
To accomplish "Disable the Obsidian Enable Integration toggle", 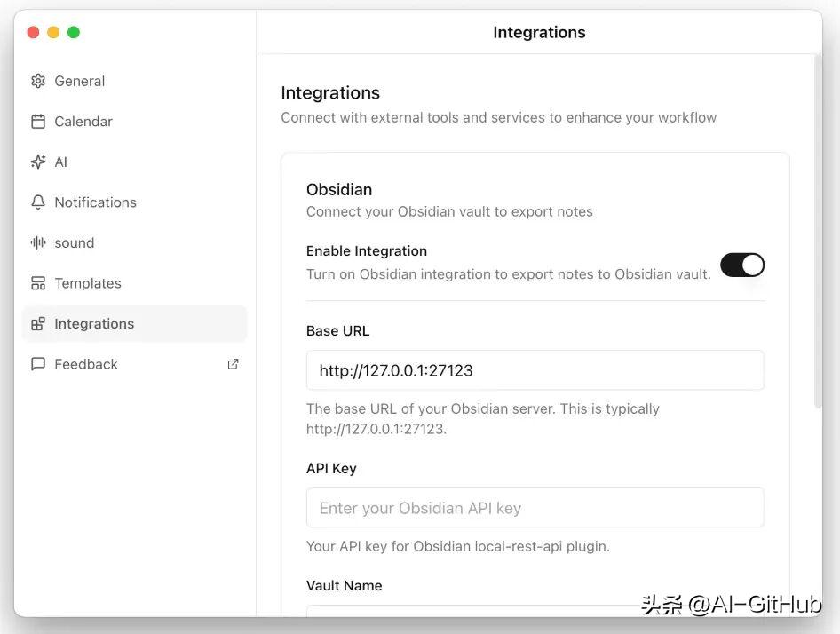I will [x=742, y=265].
